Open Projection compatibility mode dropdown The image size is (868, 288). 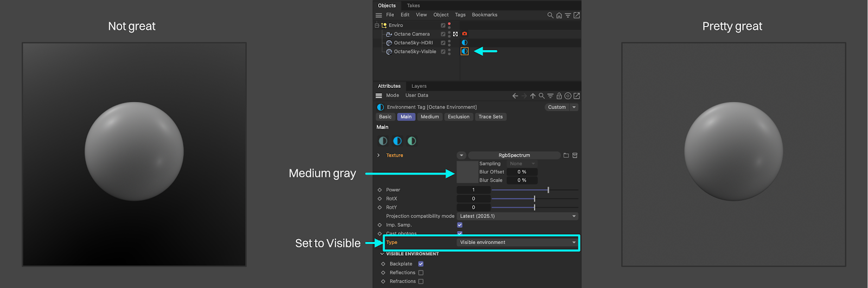tap(518, 216)
